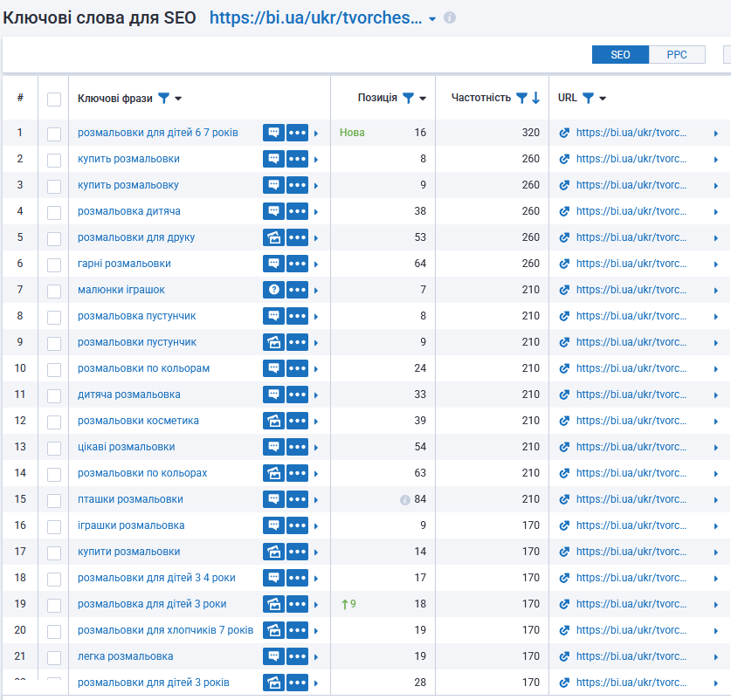The height and width of the screenshot is (700, 731).
Task: Tick the select-all checkbox in table header
Action: 54,100
